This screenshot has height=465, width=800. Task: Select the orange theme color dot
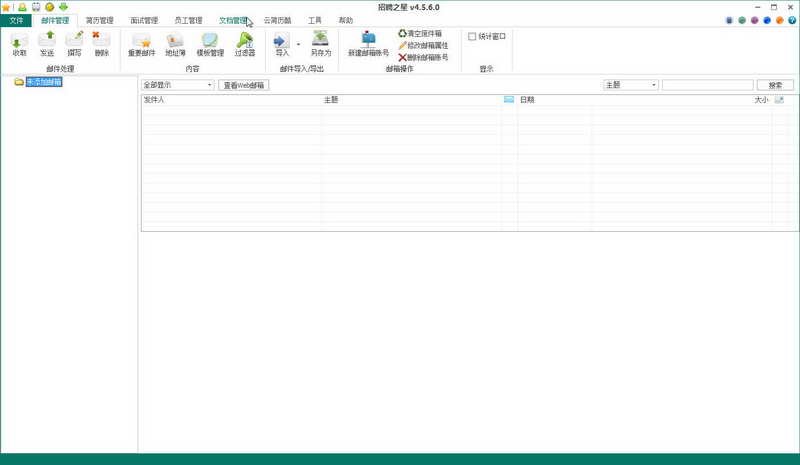(780, 20)
